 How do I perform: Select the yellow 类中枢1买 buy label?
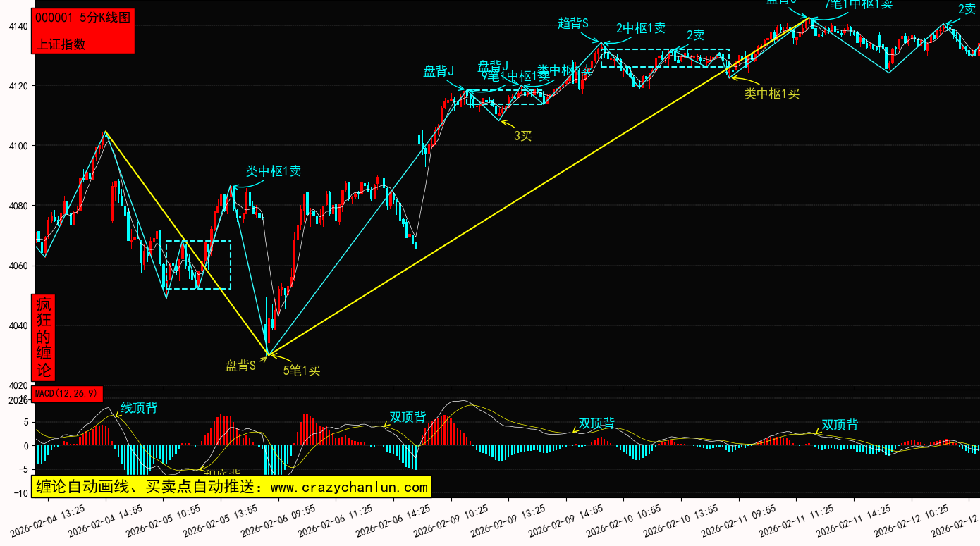(x=772, y=94)
